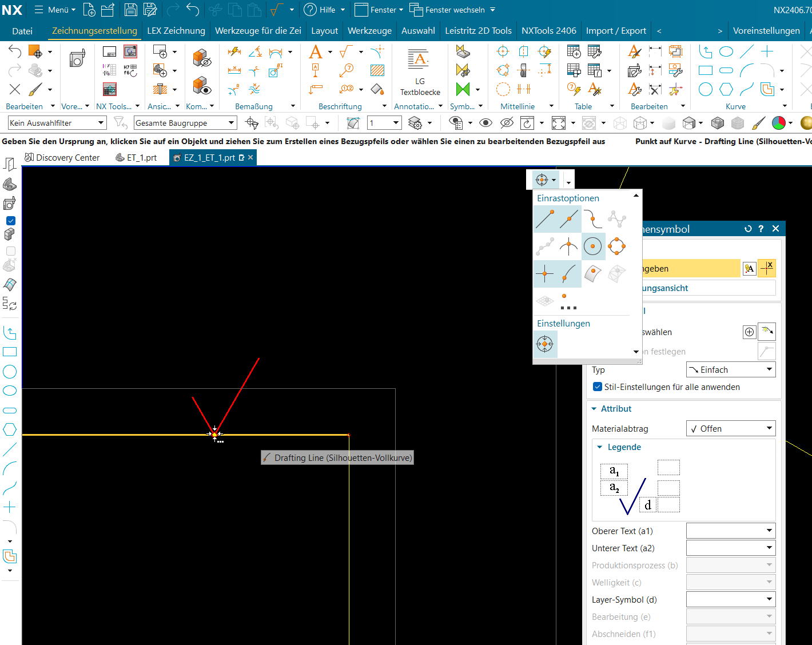Choose the circle tool in Kurve group
The height and width of the screenshot is (645, 812).
(706, 90)
